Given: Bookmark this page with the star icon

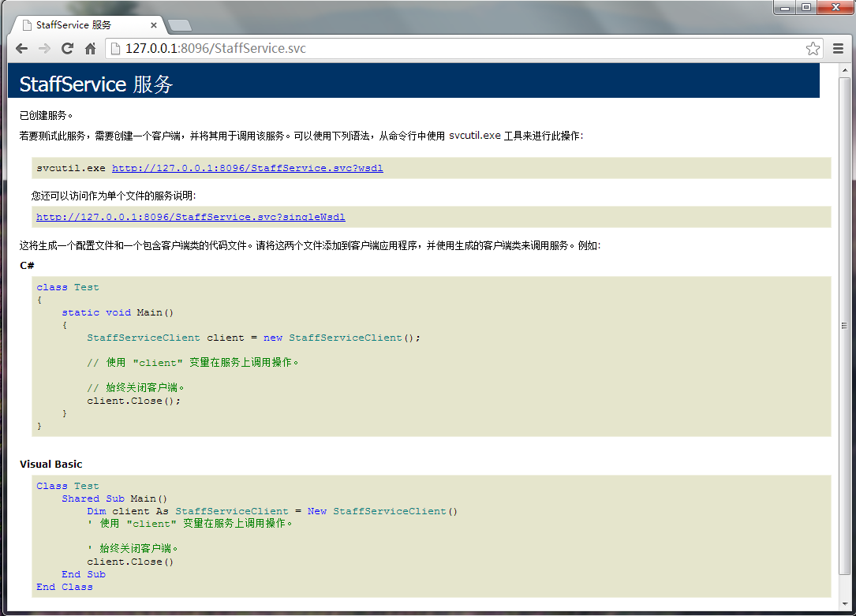Looking at the screenshot, I should point(813,49).
